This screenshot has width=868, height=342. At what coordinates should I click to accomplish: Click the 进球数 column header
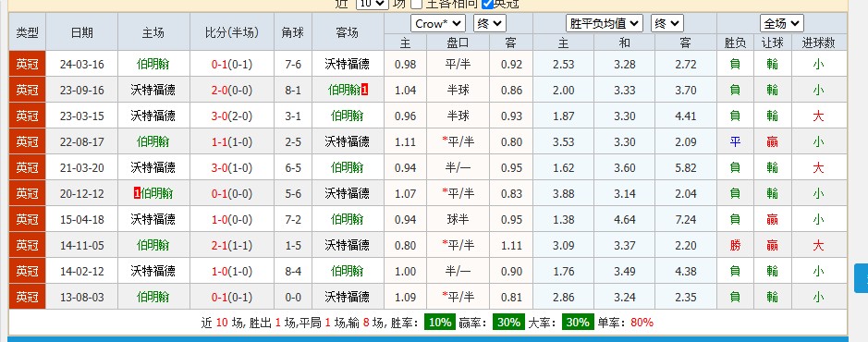coord(819,43)
